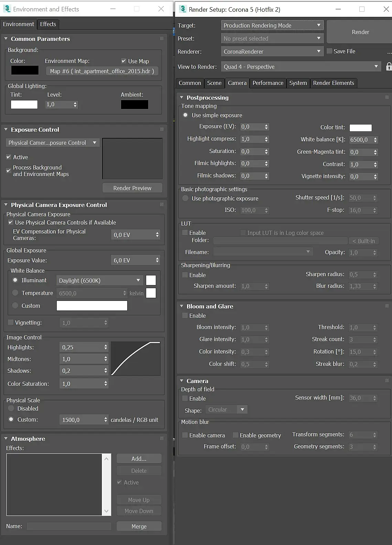Toggle Use Physical Camera Controls if Available
The width and height of the screenshot is (392, 545).
coord(11,222)
